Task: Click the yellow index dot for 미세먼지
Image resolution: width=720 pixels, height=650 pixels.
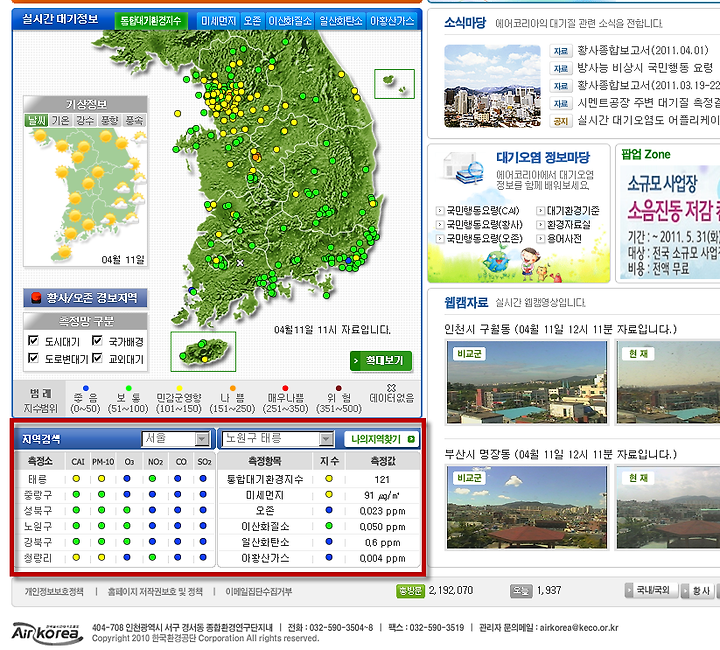Action: 329,494
